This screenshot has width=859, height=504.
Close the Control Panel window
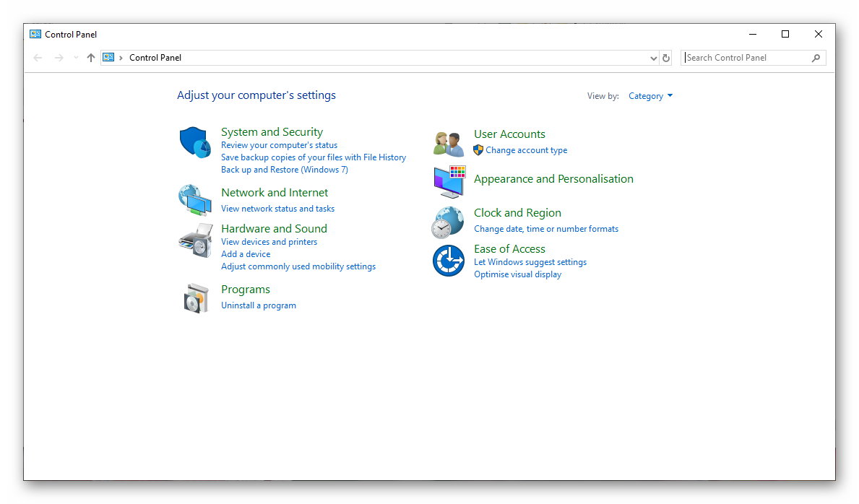[x=819, y=34]
